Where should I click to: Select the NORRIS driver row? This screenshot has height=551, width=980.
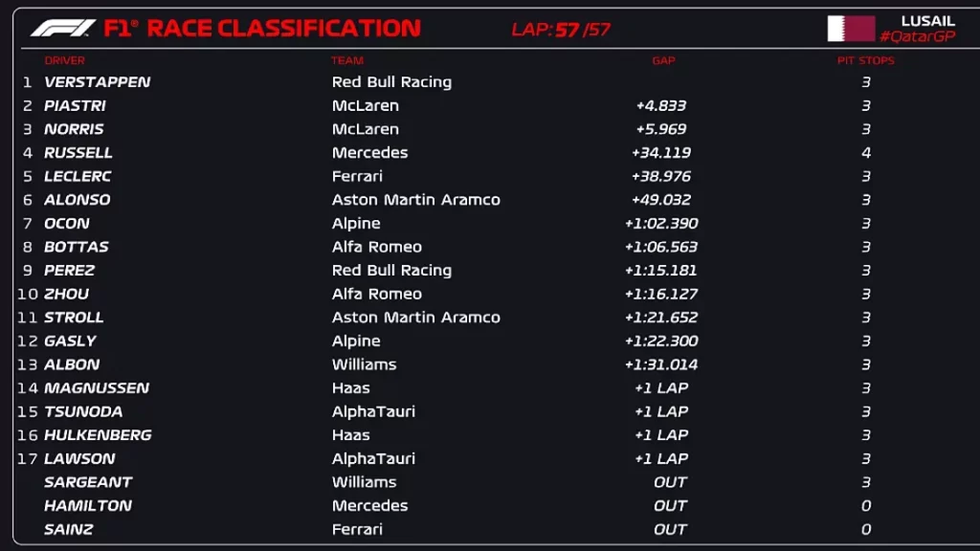coord(74,129)
